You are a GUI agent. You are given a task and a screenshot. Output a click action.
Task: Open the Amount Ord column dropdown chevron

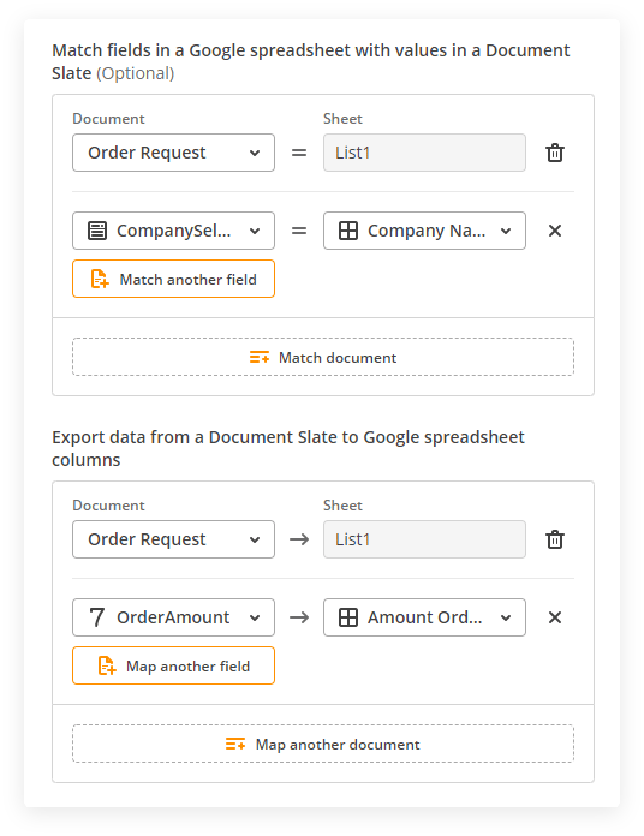coord(506,617)
